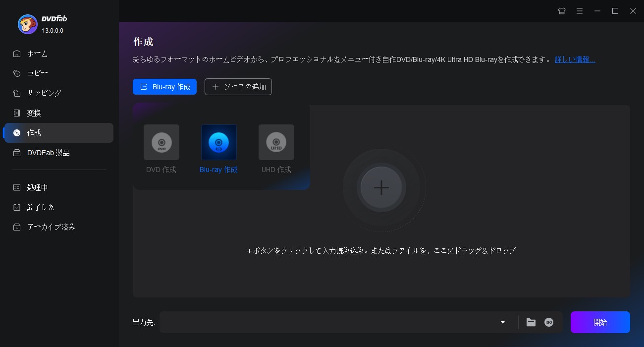Click the 作成 disc icon in sidebar
Image resolution: width=644 pixels, height=347 pixels.
tap(17, 133)
